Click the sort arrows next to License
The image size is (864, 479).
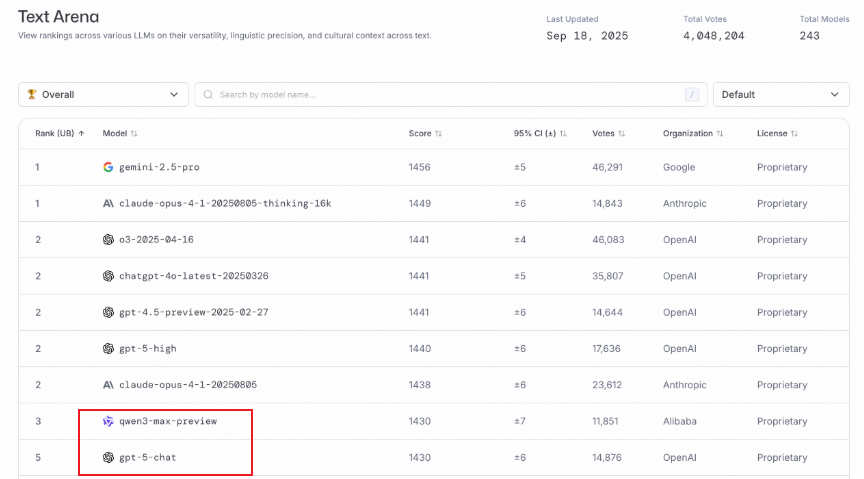click(794, 133)
